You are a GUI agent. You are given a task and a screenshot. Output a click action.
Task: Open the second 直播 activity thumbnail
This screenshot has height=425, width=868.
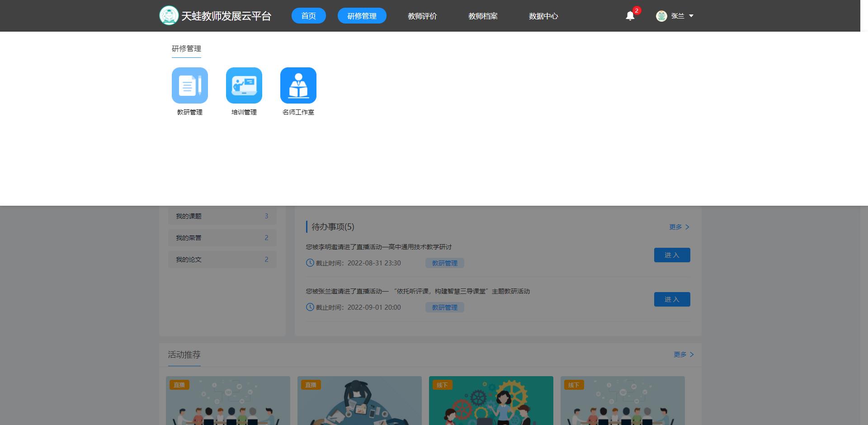click(x=359, y=401)
